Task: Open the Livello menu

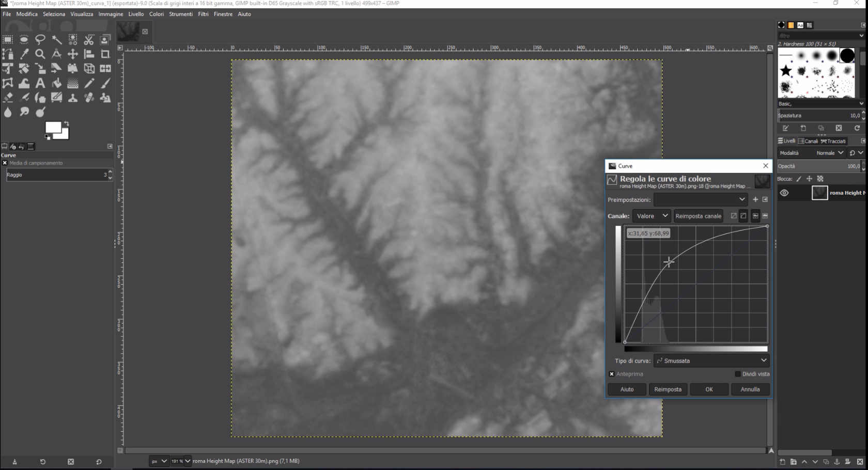Action: click(136, 14)
